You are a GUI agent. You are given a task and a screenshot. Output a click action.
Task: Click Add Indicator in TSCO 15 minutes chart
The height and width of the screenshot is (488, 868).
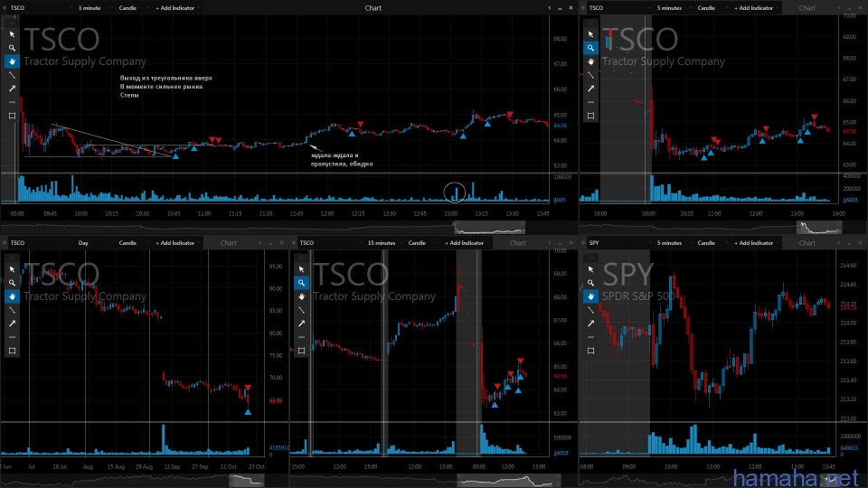click(x=467, y=243)
